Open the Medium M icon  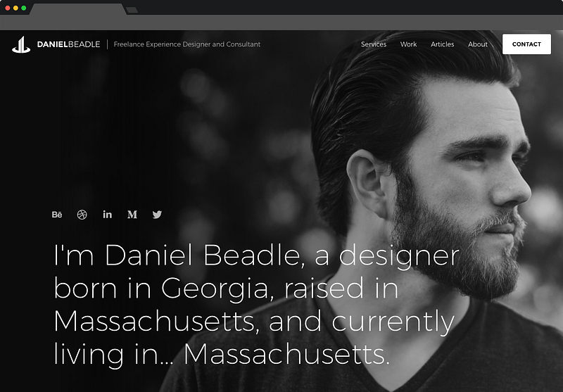point(132,215)
